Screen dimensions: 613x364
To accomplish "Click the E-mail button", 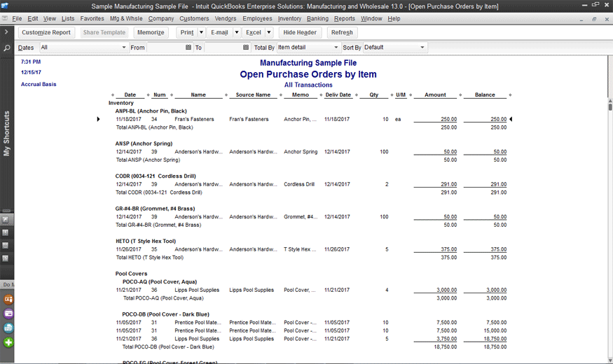I will 219,32.
